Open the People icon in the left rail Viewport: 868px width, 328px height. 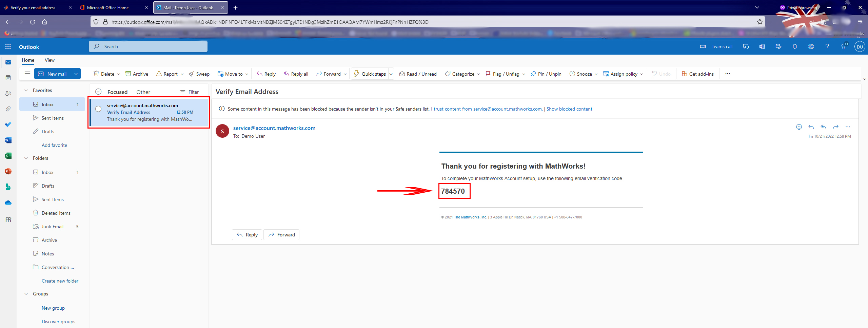(x=8, y=93)
